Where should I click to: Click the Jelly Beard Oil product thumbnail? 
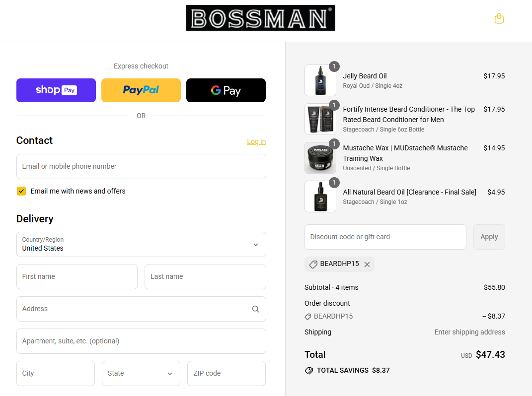(320, 80)
